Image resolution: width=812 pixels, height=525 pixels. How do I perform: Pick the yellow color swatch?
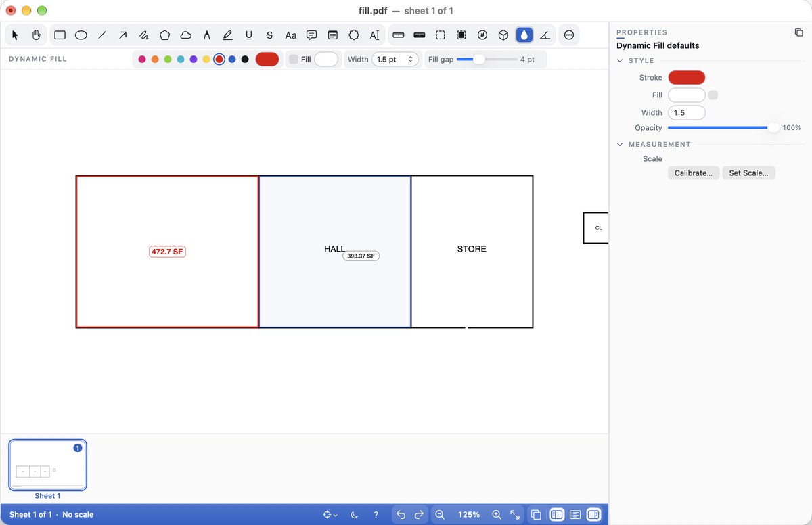[206, 60]
